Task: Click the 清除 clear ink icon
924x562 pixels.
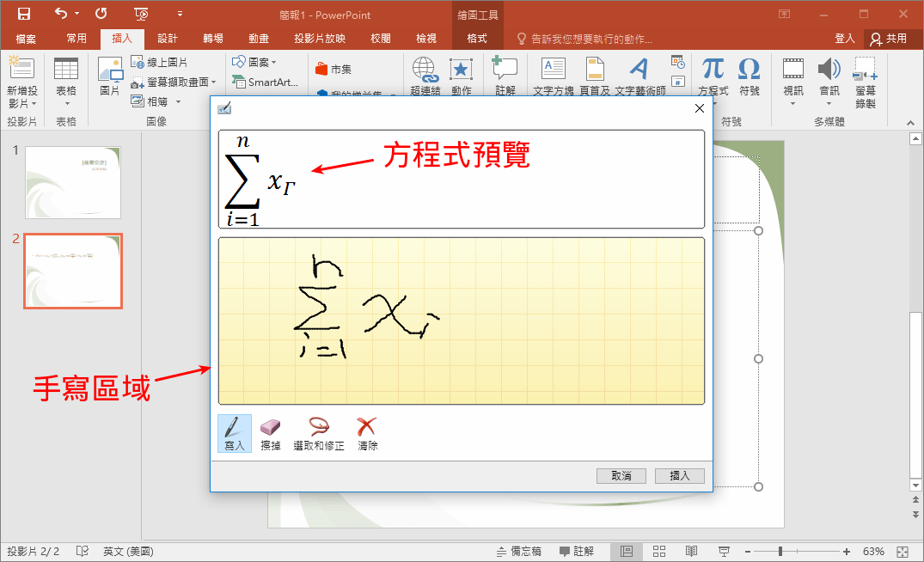Action: [367, 432]
